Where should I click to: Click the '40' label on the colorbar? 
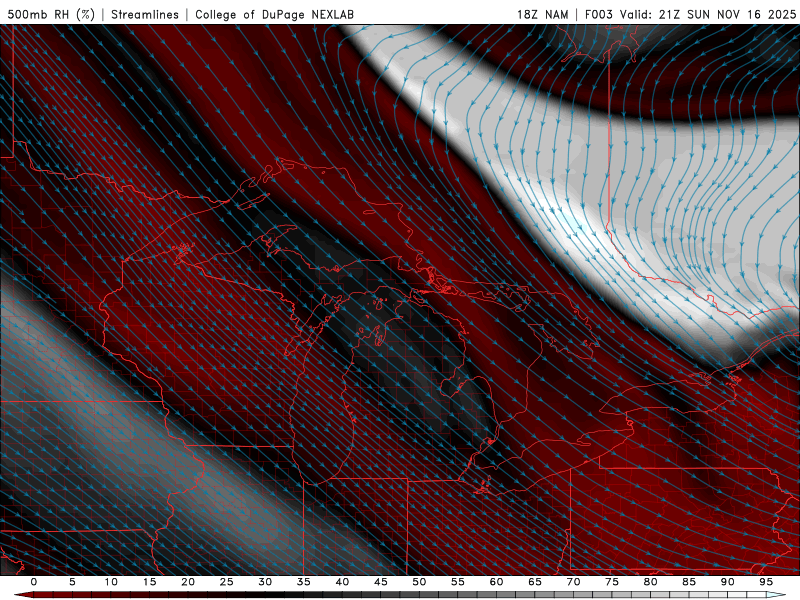342,582
